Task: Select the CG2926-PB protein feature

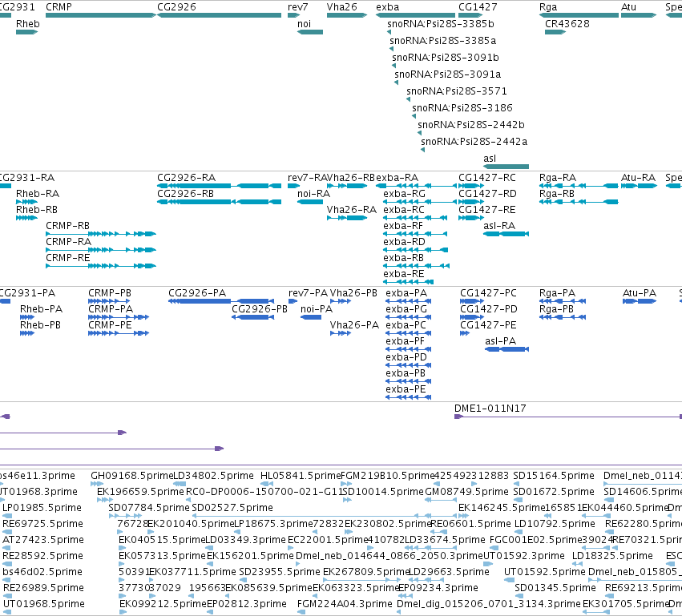Action: (253, 317)
